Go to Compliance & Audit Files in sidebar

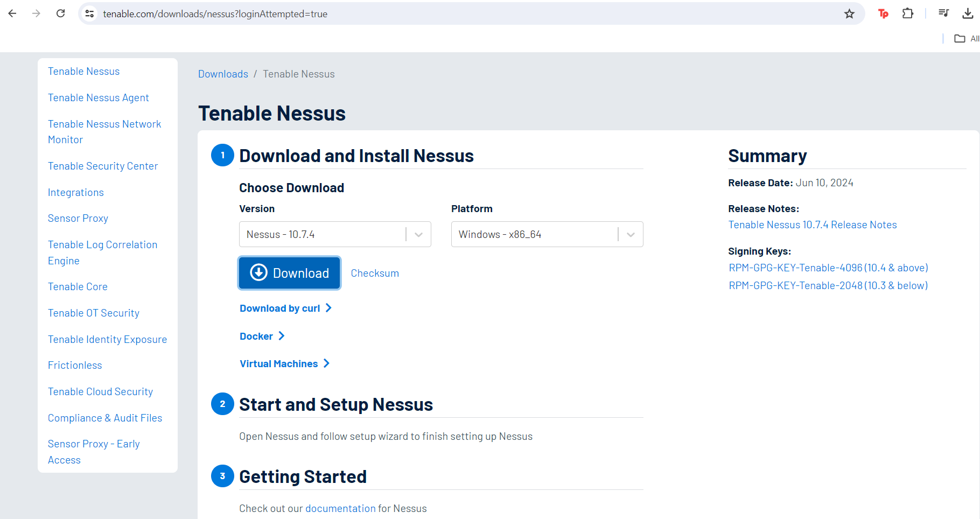[x=105, y=418]
